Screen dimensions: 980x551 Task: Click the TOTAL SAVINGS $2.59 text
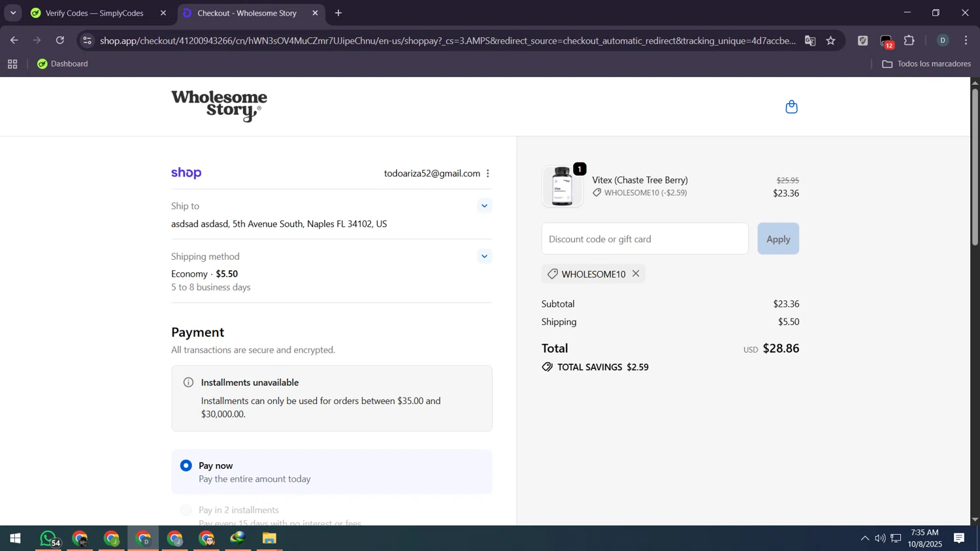click(x=603, y=368)
